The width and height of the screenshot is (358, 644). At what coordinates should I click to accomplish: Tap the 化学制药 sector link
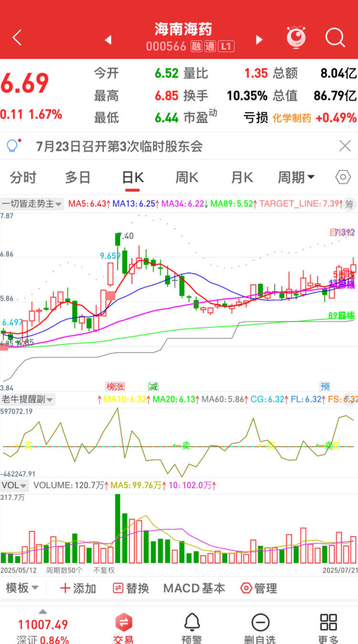[x=292, y=117]
